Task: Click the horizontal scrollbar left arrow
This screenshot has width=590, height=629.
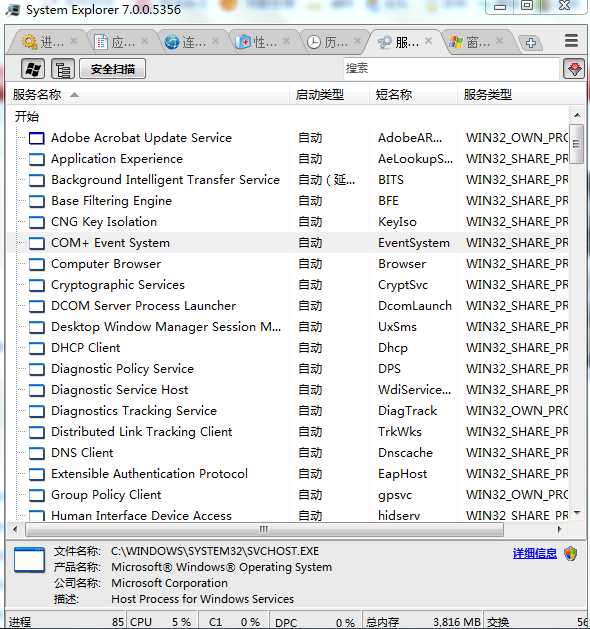Action: click(x=15, y=530)
